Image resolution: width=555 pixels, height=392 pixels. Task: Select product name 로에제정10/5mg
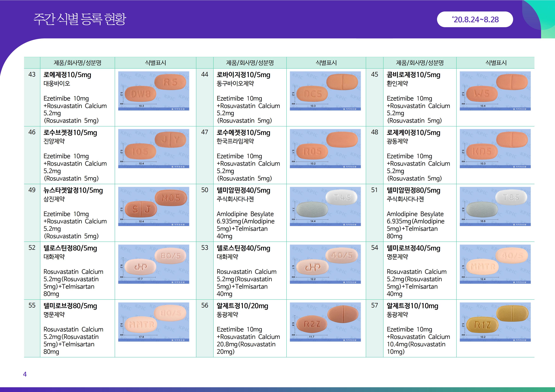(x=67, y=75)
